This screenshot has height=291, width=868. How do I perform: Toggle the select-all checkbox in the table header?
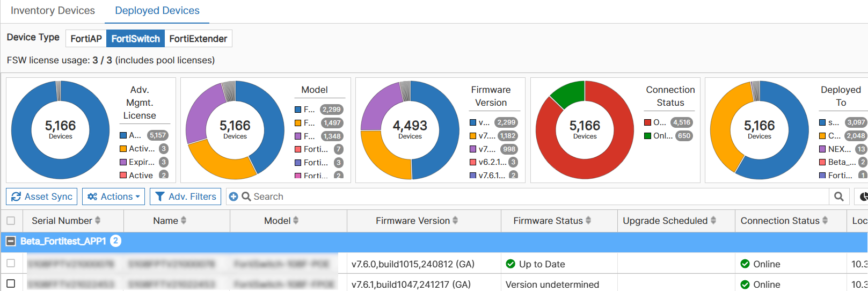point(11,221)
